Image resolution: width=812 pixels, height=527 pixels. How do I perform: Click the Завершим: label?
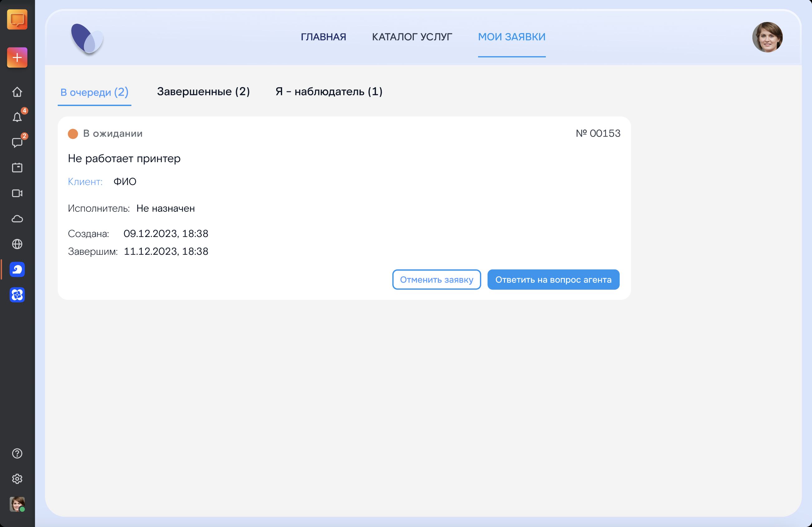point(93,252)
